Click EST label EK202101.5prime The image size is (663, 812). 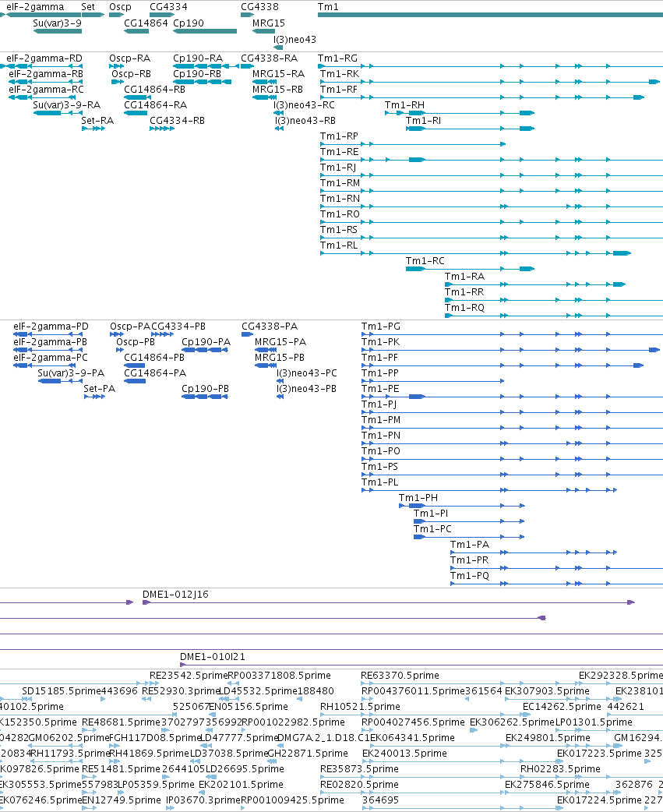click(x=242, y=784)
